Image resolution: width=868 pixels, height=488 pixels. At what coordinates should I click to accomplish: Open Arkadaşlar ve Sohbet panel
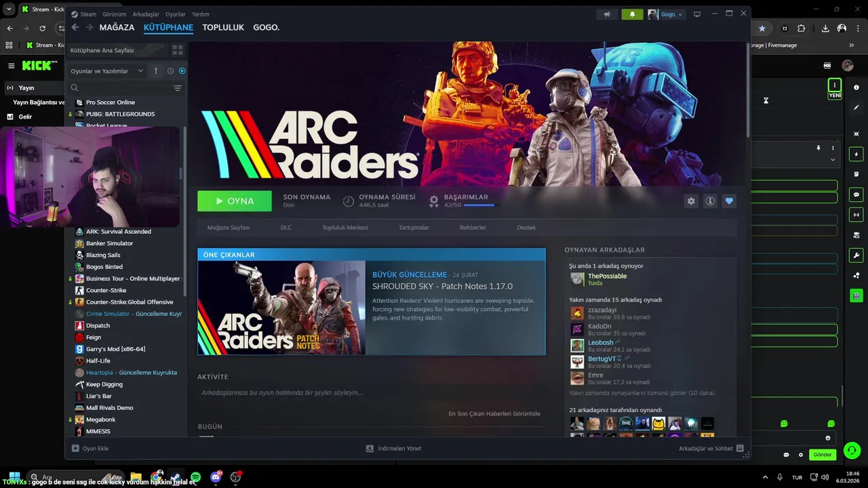(711, 449)
